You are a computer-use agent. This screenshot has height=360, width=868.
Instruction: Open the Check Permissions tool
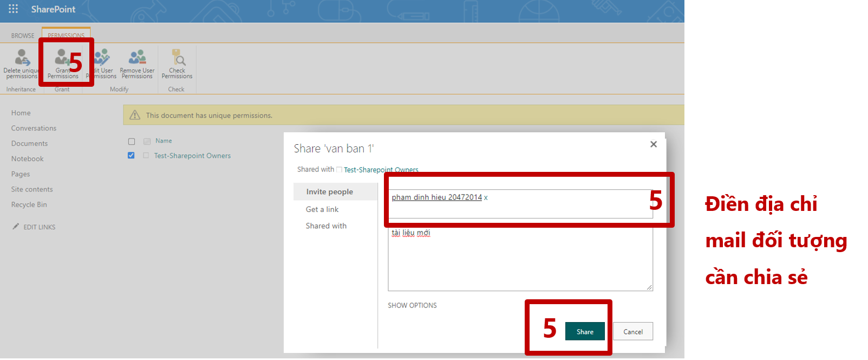(177, 57)
